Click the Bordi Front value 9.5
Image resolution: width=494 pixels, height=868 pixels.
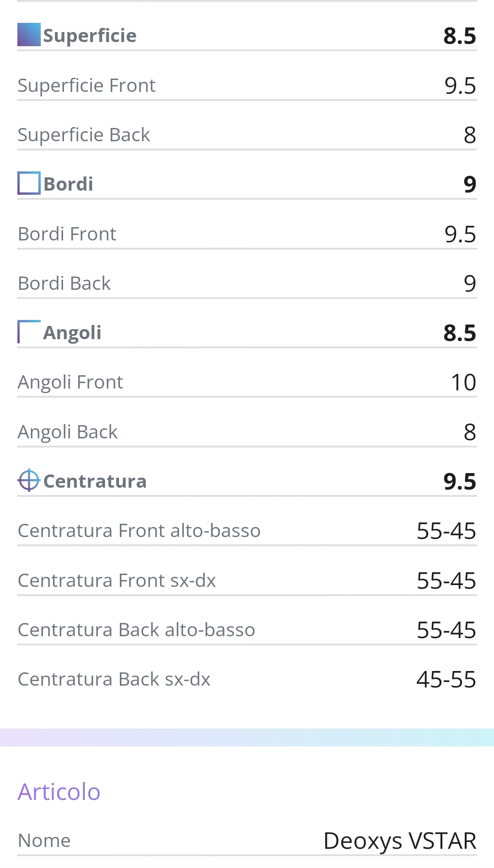[460, 234]
